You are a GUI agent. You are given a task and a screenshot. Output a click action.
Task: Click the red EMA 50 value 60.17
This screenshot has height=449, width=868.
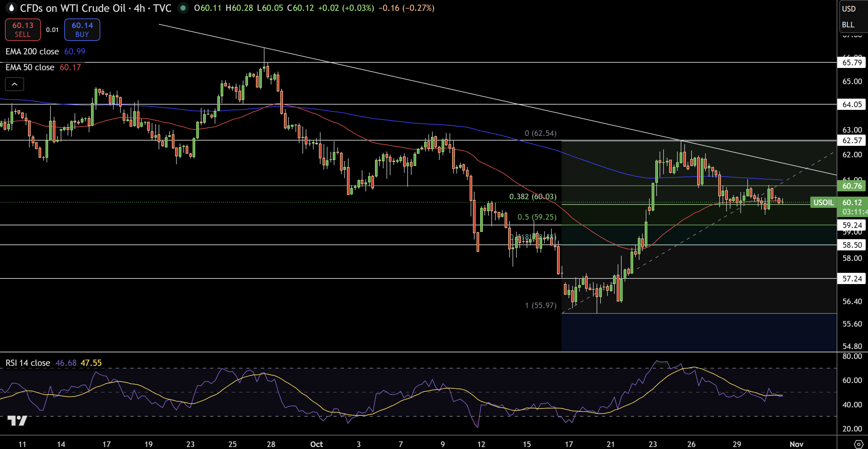point(70,67)
